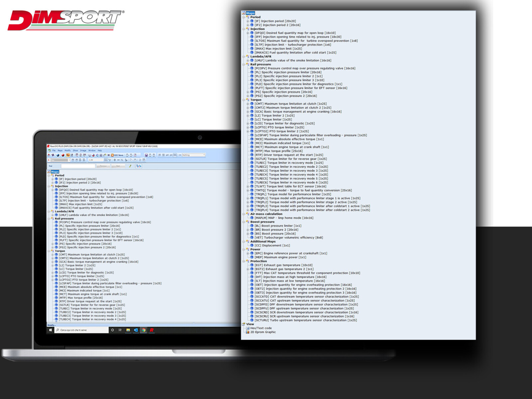This screenshot has width=532, height=399.
Task: Click the red Race EVO taskbar icon
Action: [152, 330]
